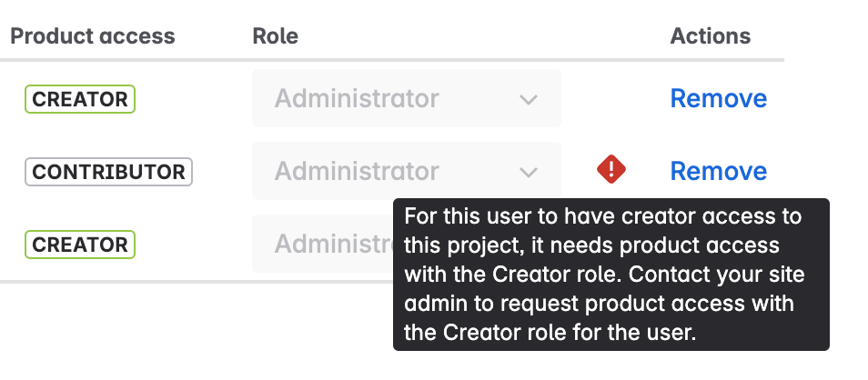Image resolution: width=868 pixels, height=380 pixels.
Task: Click the Administrator text in the top row's role field
Action: click(357, 98)
